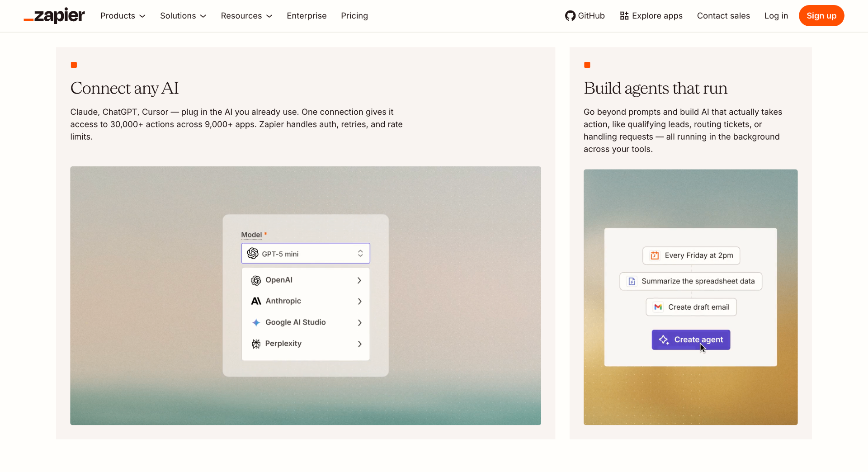Click the orange square above Build agents that run
Image resolution: width=868 pixels, height=472 pixels.
587,65
